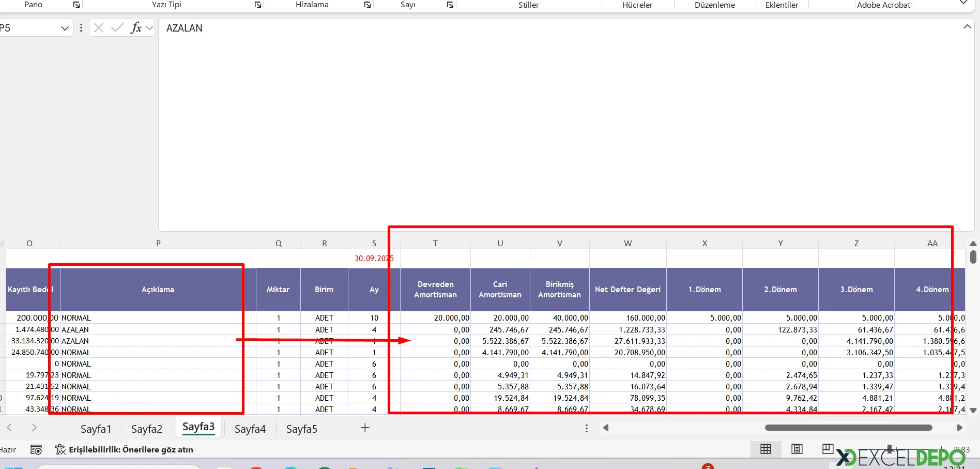Open the Sayfa4 sheet tab
The width and height of the screenshot is (980, 469).
point(250,429)
